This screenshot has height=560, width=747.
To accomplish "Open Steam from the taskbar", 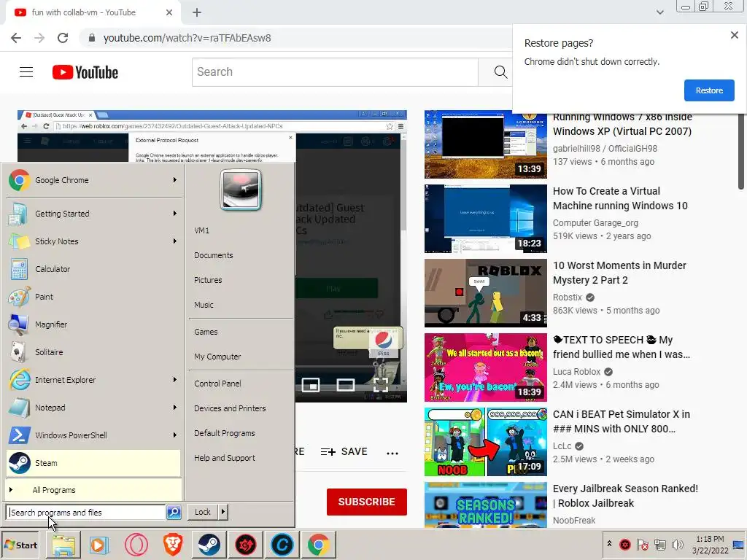I will pos(209,545).
